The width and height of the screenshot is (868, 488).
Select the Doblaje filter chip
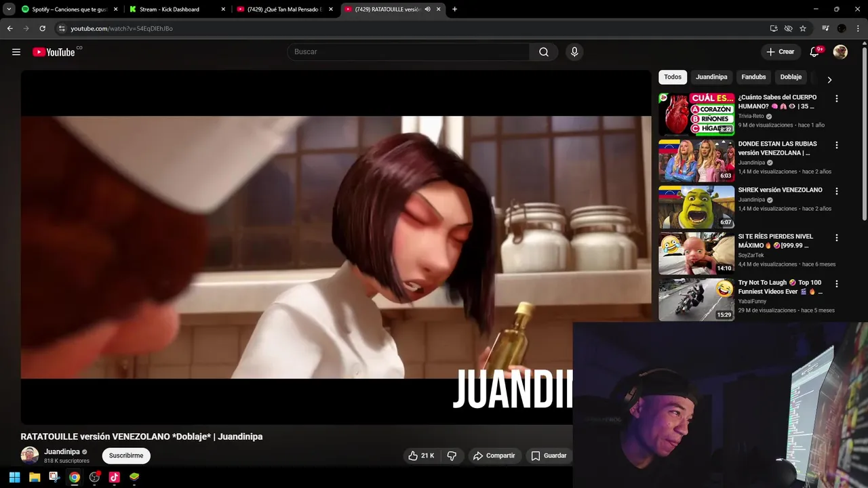(791, 77)
